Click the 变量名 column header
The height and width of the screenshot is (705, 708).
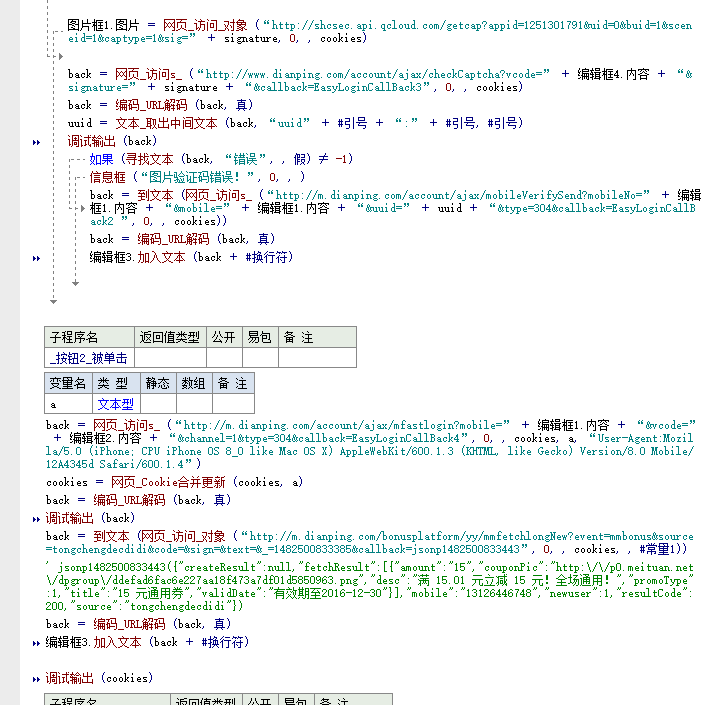(x=68, y=384)
